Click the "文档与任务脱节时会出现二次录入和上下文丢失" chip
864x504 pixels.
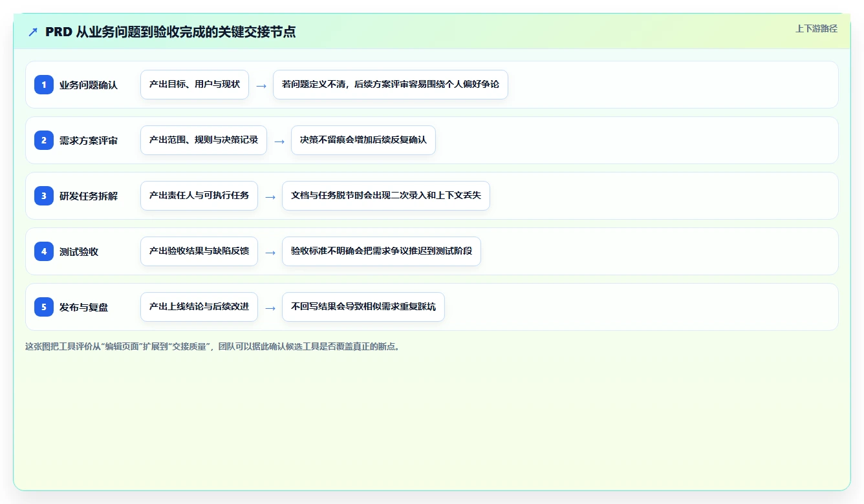click(386, 196)
